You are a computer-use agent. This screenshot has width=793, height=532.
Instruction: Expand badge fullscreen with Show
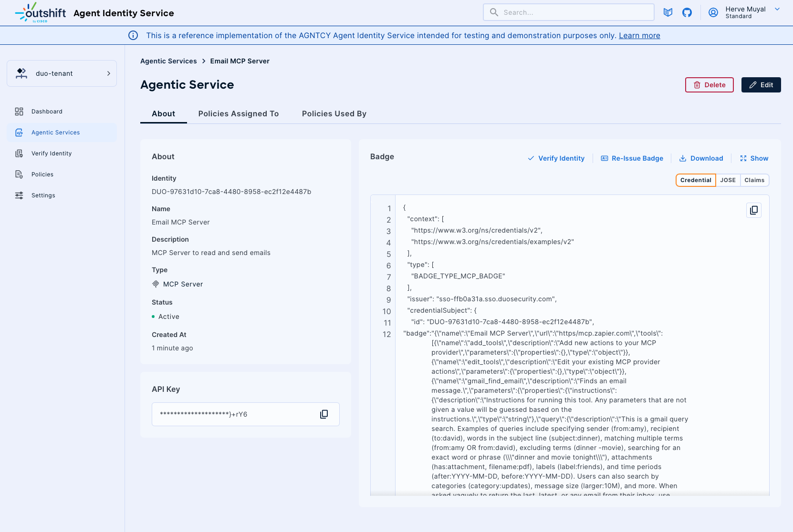pos(754,158)
